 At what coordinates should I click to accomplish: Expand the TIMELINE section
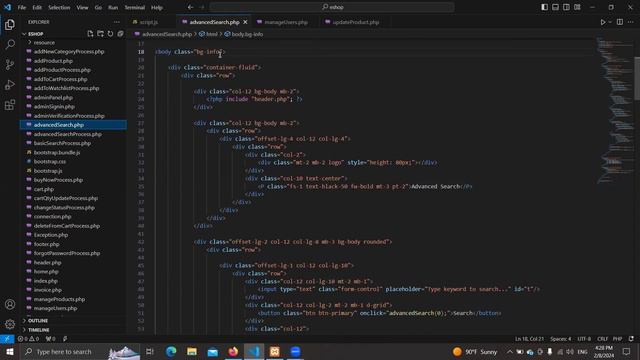coord(38,330)
